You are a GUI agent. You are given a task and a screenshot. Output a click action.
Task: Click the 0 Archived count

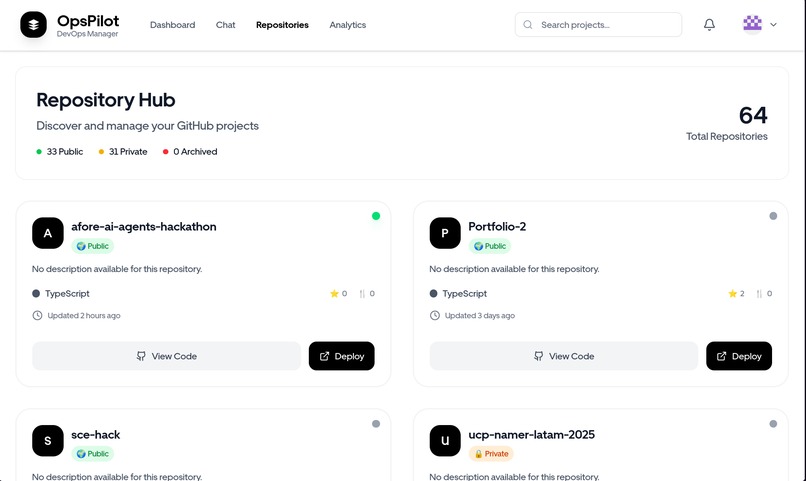coord(195,152)
